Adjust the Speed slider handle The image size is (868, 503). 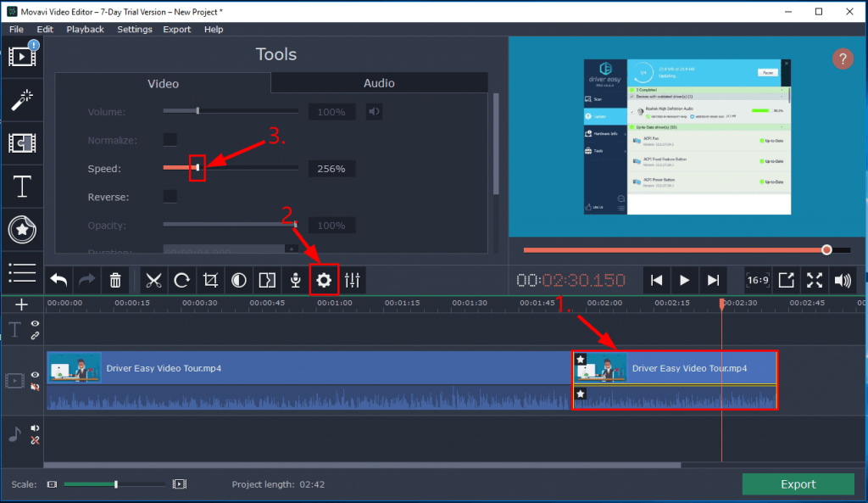[198, 168]
